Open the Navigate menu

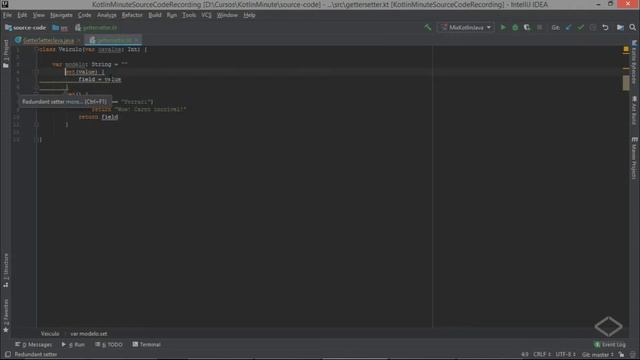coord(61,15)
